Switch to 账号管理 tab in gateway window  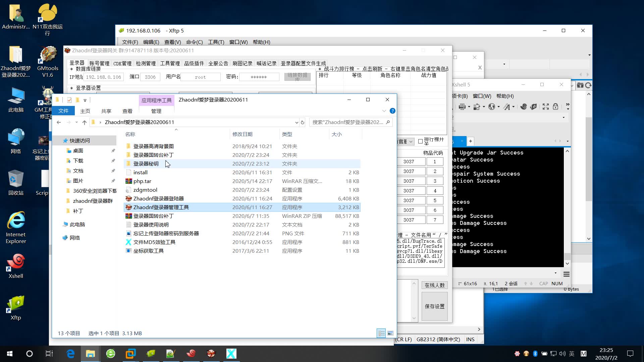pyautogui.click(x=99, y=63)
